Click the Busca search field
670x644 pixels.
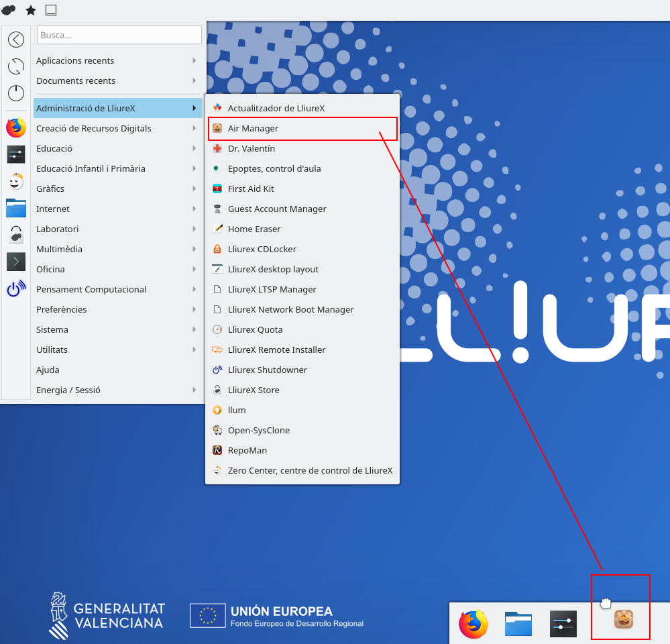click(x=119, y=35)
